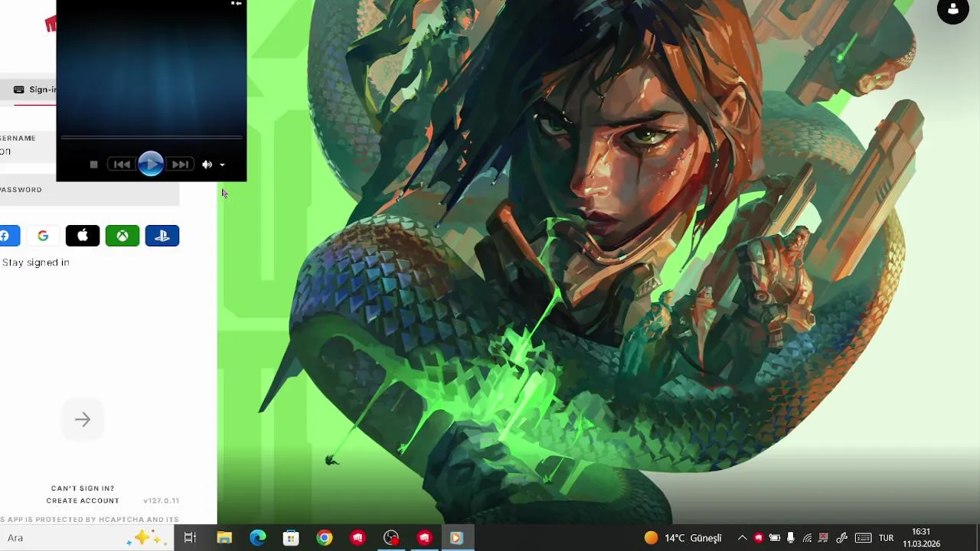Viewport: 980px width, 551px height.
Task: Click the v127.0.11 version text
Action: coord(161,500)
